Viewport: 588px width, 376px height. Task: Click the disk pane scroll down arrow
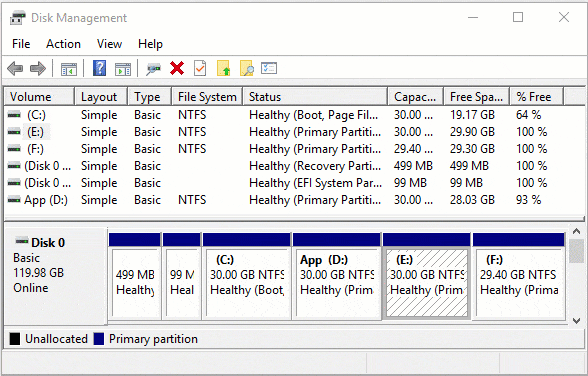click(576, 321)
